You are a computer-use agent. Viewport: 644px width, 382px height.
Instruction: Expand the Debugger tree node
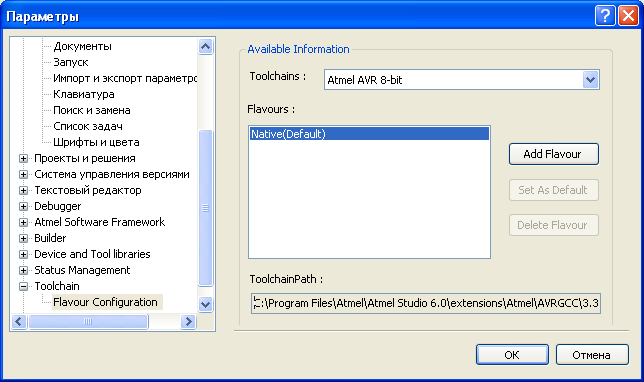coord(23,206)
